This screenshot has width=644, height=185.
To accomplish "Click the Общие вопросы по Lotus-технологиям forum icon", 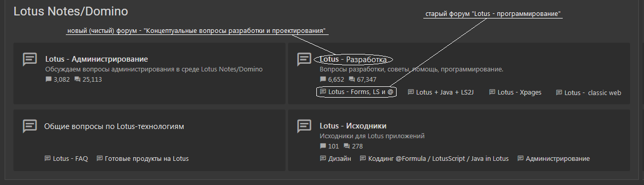I will click(30, 126).
